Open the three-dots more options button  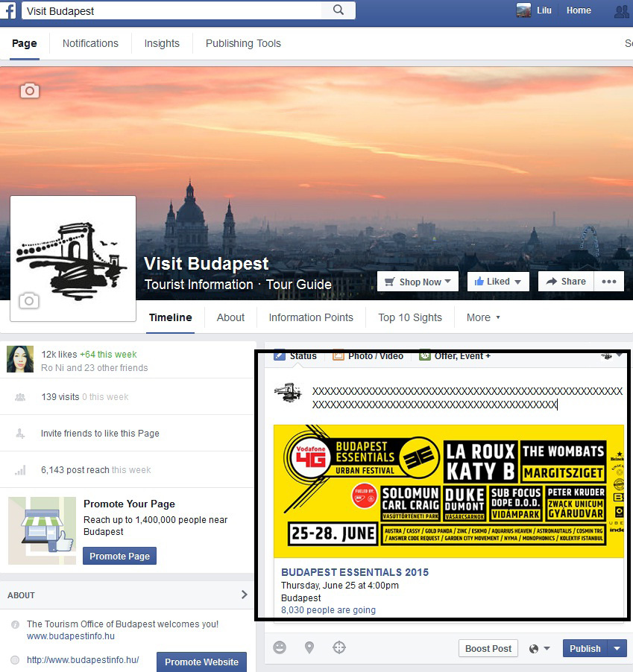coord(609,282)
